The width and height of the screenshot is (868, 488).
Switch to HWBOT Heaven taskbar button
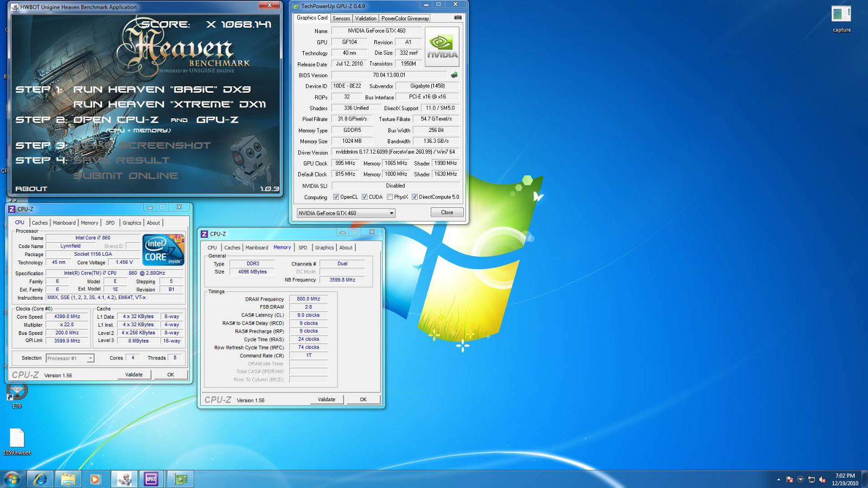click(x=124, y=479)
